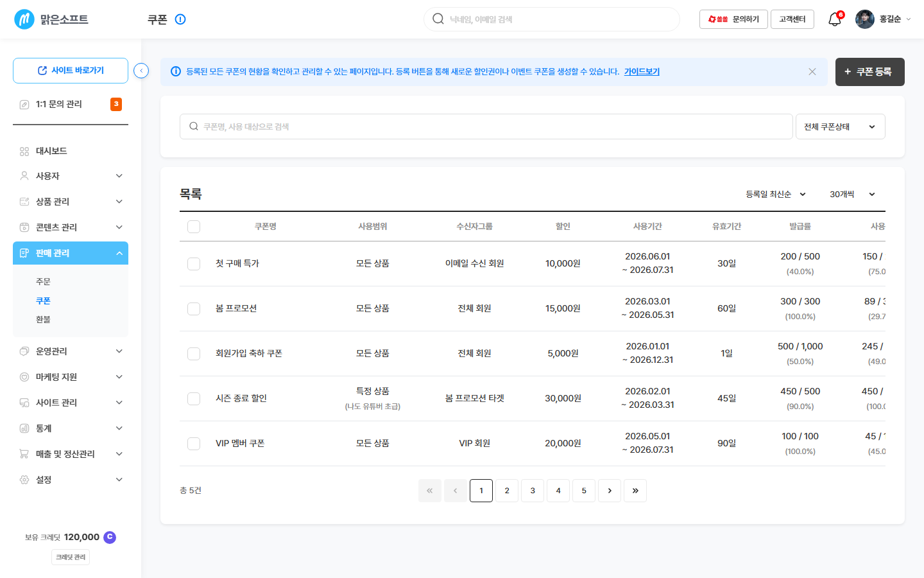Check the 봄 프로모션 row checkbox
Image resolution: width=924 pixels, height=578 pixels.
(x=194, y=309)
